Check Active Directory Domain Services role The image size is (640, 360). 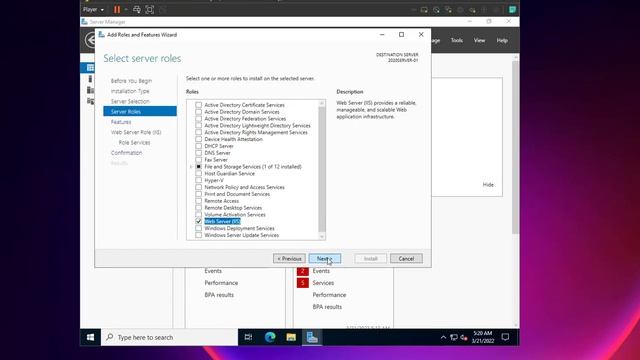[x=198, y=112]
